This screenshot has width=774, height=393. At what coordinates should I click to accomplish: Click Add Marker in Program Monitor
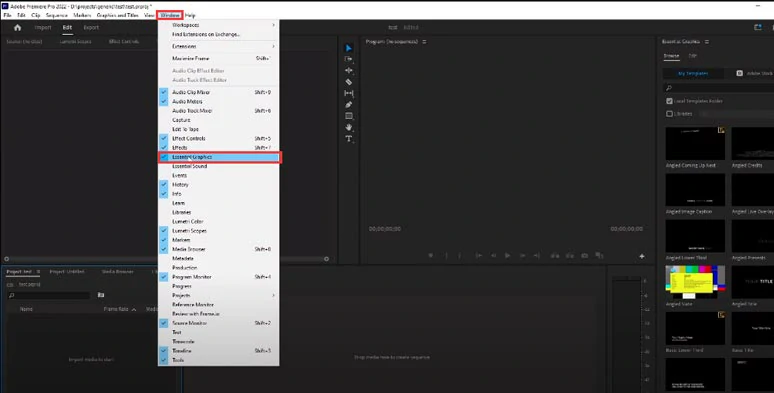pos(430,256)
